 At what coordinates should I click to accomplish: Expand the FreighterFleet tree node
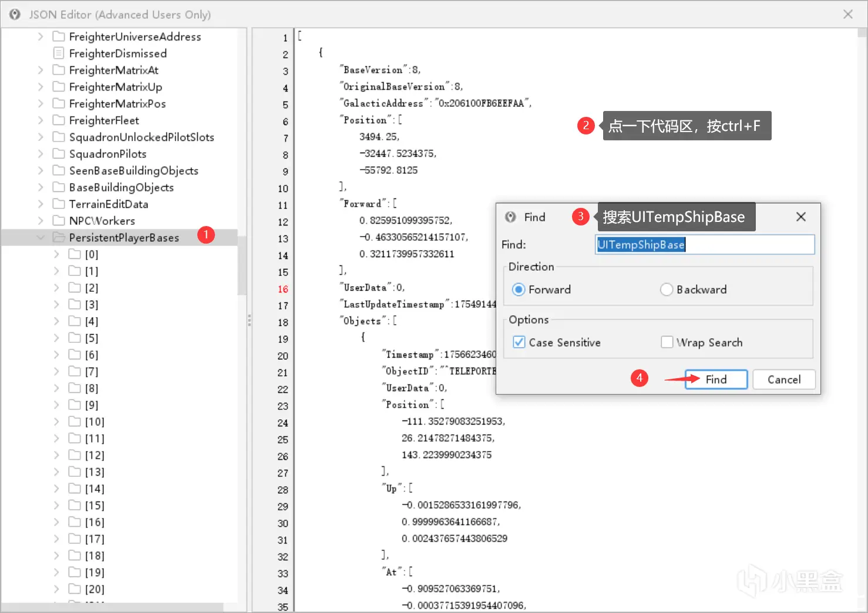tap(41, 120)
